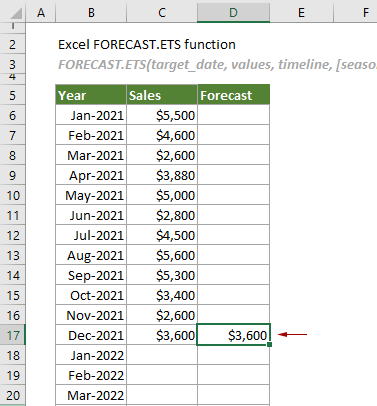Select the Apr-2021 cell
The height and width of the screenshot is (406, 377).
(x=91, y=175)
